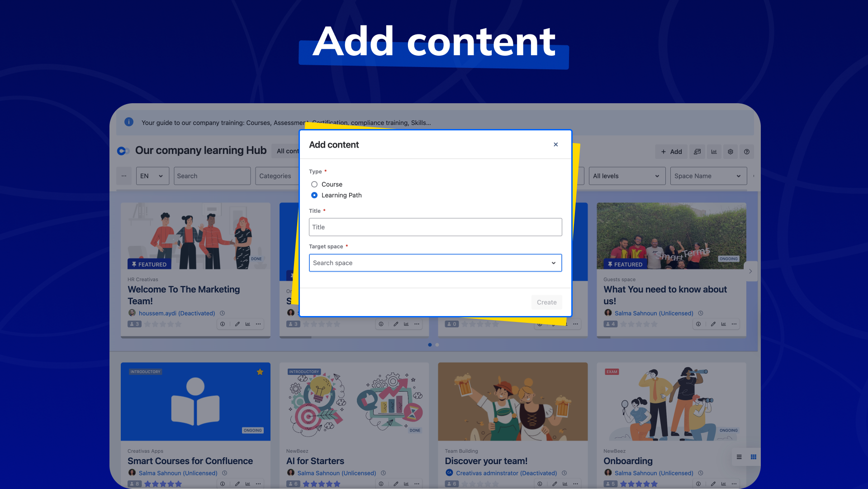Viewport: 868px width, 489px height.
Task: Go to next featured carousel slide arrow
Action: coord(750,271)
